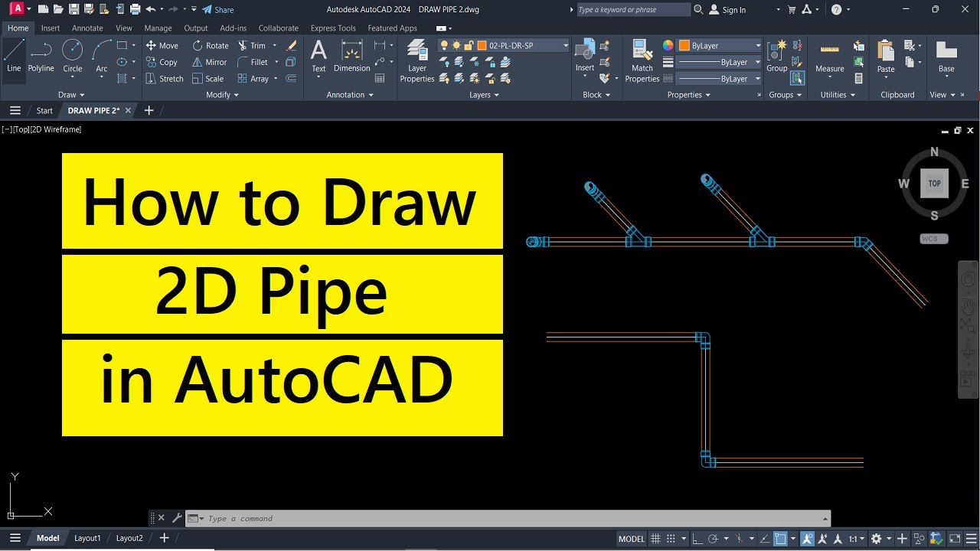Click the keyword search field
The width and height of the screenshot is (980, 551).
633,10
